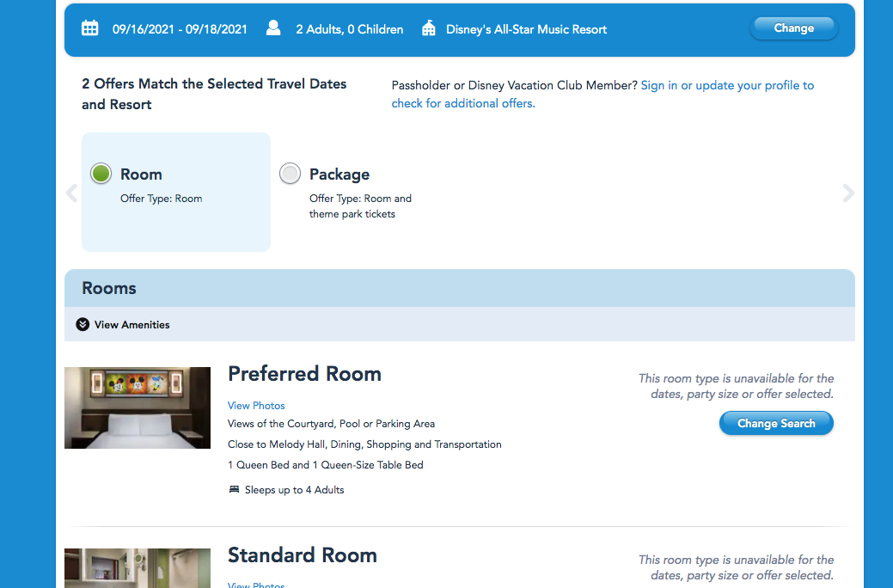Expand the View Amenities section
Image resolution: width=893 pixels, height=588 pixels.
click(x=132, y=325)
